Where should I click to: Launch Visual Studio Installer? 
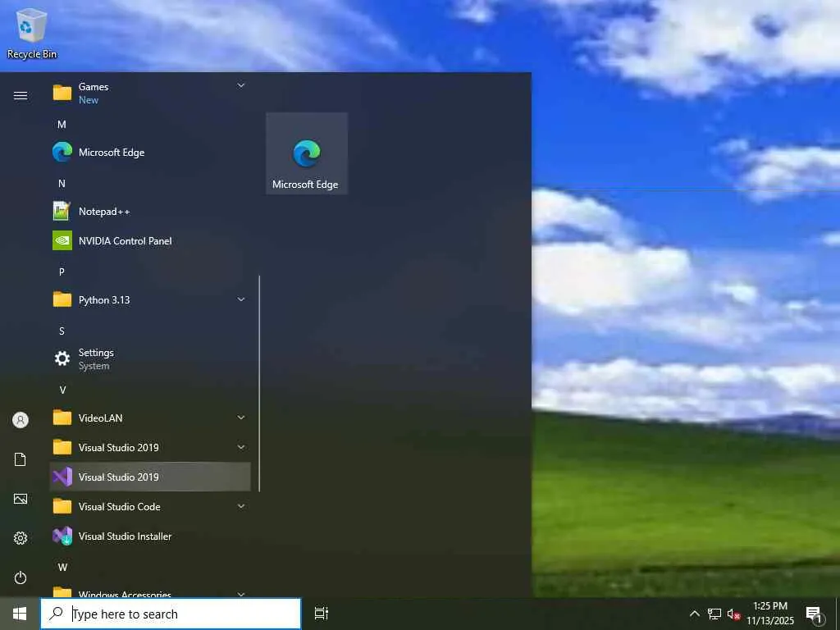[x=149, y=536]
